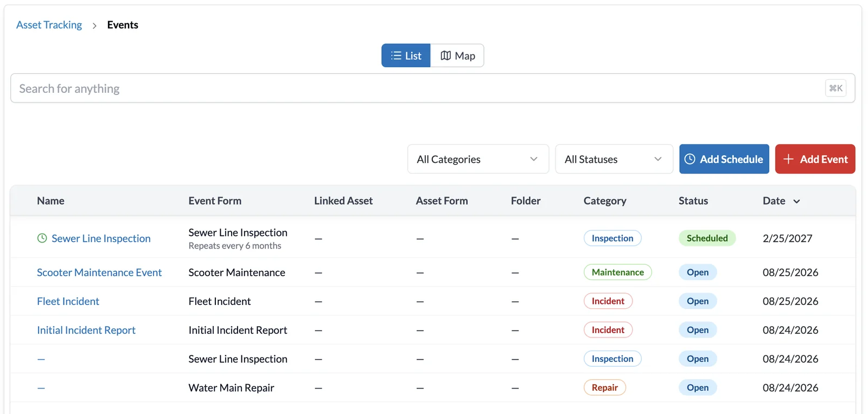The width and height of the screenshot is (868, 414).
Task: Click the ⌘K shortcut badge in search
Action: pos(835,88)
